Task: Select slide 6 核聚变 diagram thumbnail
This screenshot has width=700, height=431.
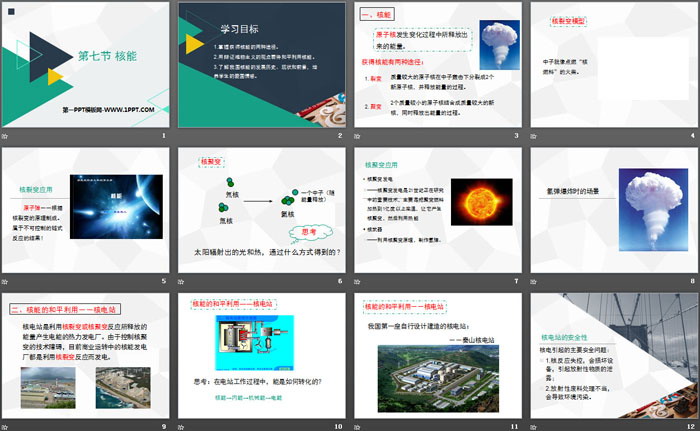Action: (262, 210)
